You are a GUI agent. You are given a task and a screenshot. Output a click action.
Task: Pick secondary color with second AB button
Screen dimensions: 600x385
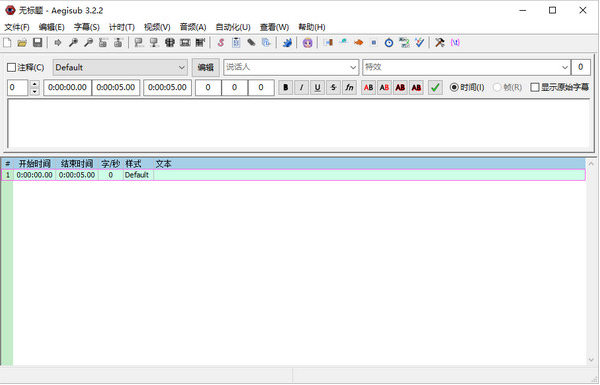[x=385, y=88]
